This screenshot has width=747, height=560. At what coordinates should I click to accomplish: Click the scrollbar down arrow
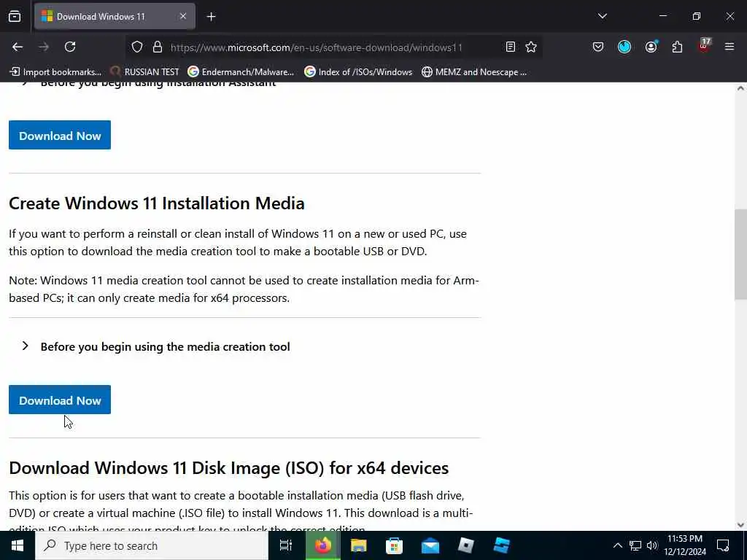point(740,525)
